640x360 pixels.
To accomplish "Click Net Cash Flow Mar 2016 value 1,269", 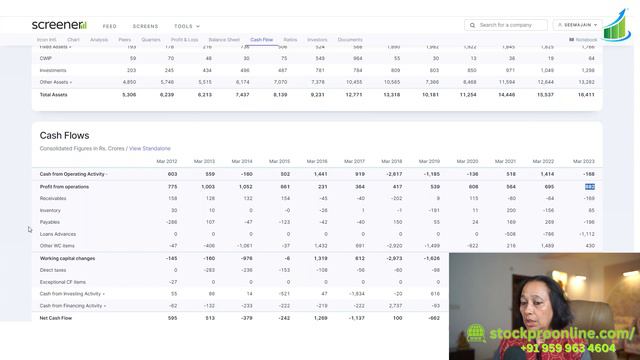I will 320,318.
